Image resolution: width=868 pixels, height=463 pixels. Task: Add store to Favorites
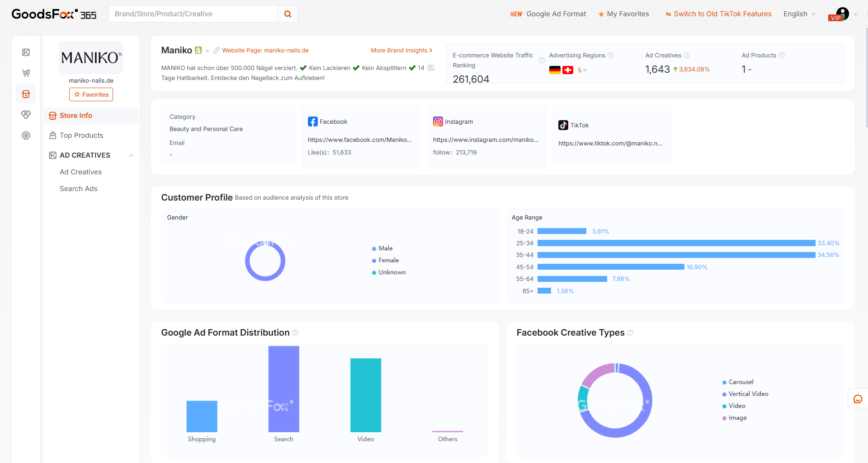91,94
